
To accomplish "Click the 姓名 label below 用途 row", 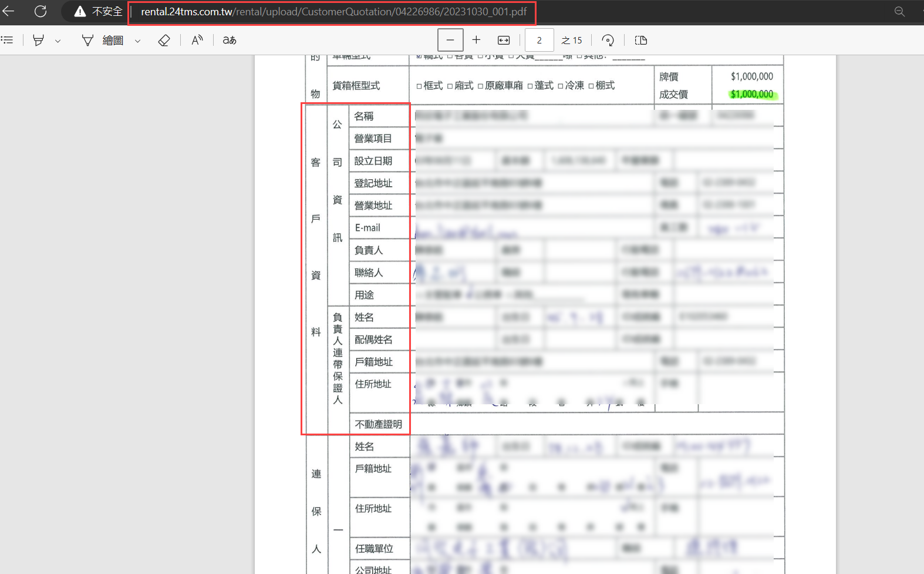I will 364,317.
